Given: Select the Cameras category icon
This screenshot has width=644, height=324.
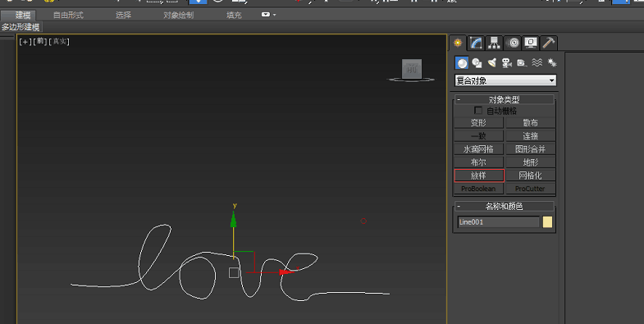Looking at the screenshot, I should (x=507, y=63).
